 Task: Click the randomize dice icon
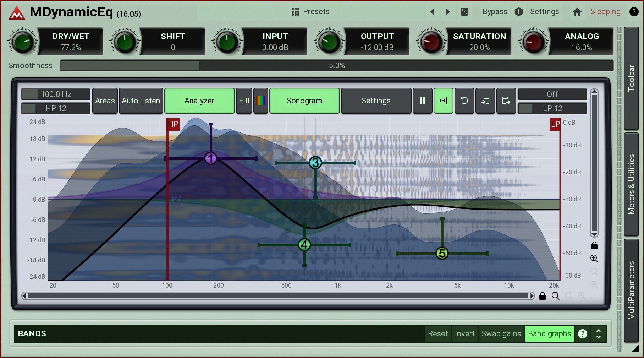pos(464,12)
